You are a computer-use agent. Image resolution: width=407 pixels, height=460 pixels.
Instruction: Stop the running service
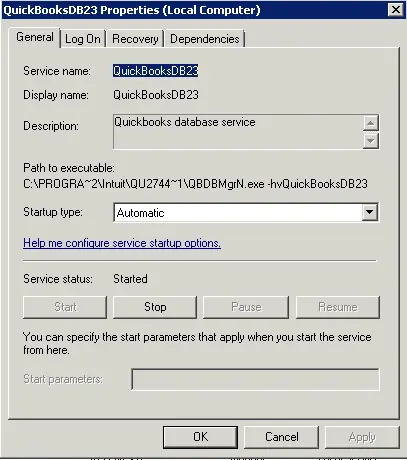pyautogui.click(x=155, y=307)
